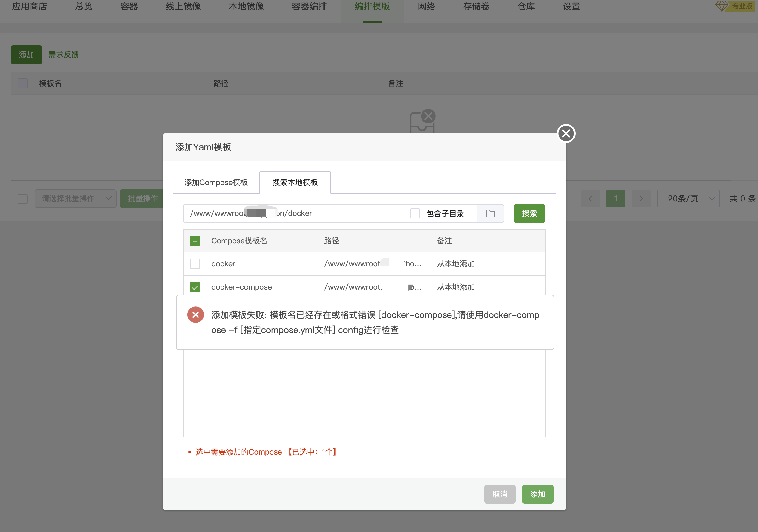The height and width of the screenshot is (532, 758).
Task: Click the 路径 column header in dialog
Action: pos(331,241)
